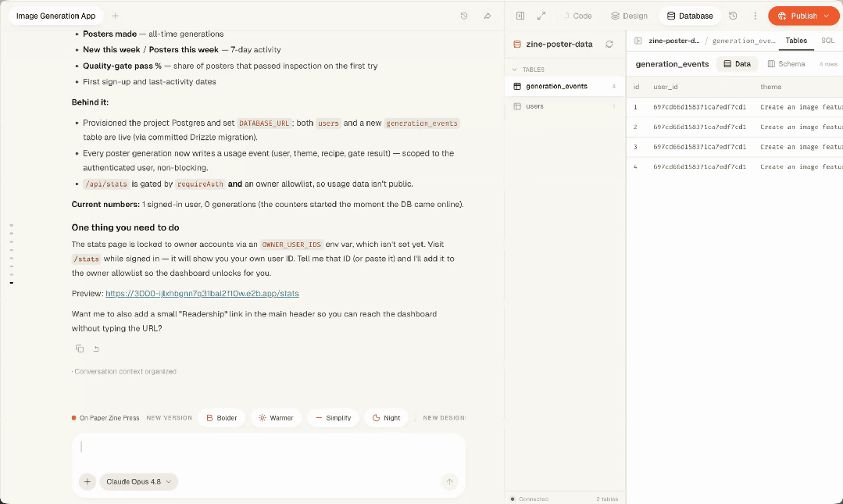Select the Data view

coord(737,64)
